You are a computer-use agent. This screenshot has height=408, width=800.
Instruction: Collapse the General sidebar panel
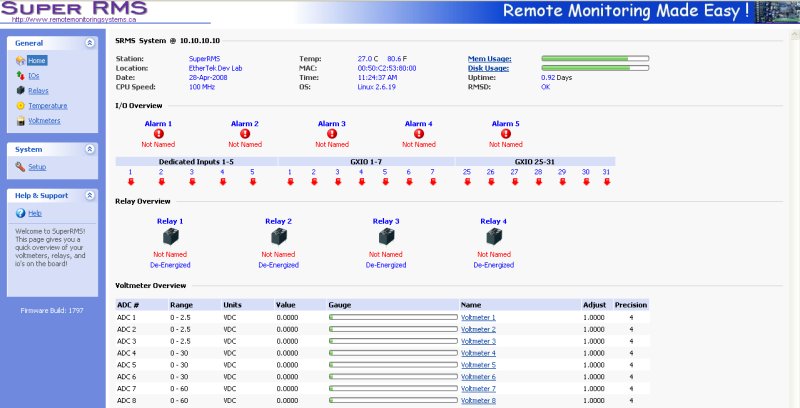pos(90,43)
